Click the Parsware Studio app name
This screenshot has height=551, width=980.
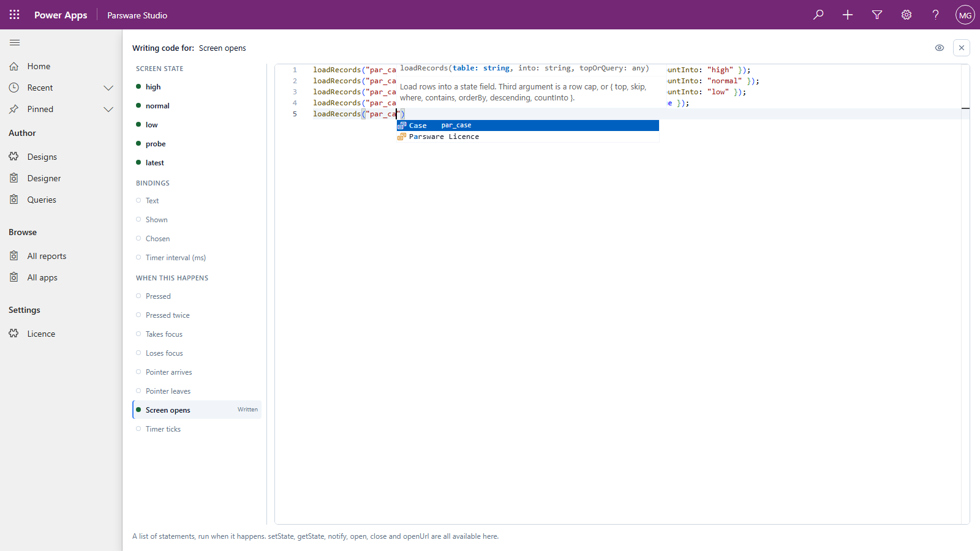pos(137,15)
